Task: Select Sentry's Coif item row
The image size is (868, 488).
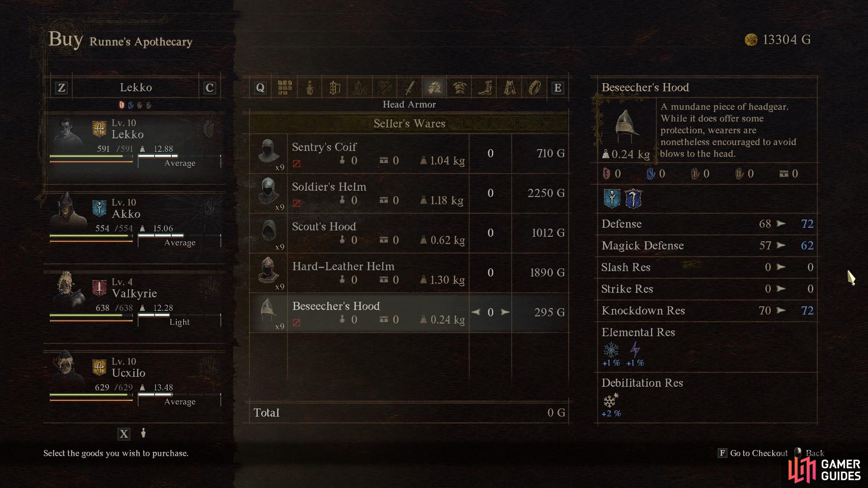Action: coord(409,154)
